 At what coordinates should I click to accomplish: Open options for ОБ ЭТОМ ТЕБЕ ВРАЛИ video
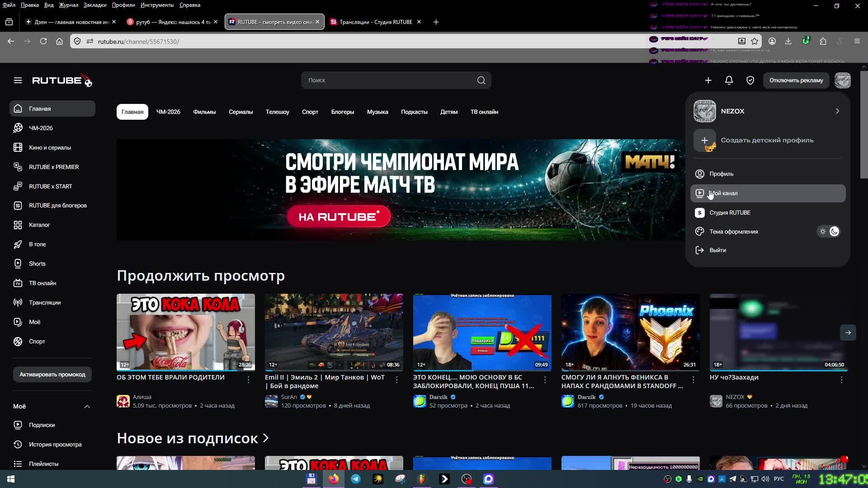click(x=248, y=380)
